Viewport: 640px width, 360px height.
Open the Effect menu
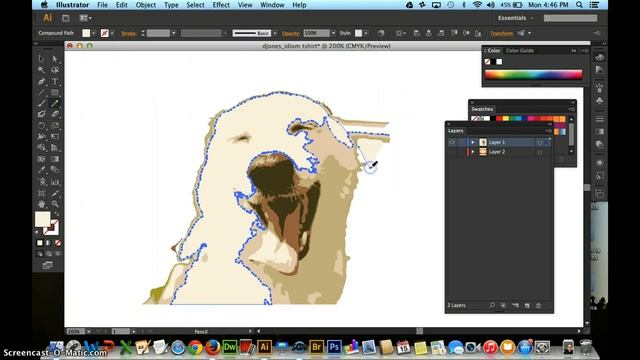221,5
